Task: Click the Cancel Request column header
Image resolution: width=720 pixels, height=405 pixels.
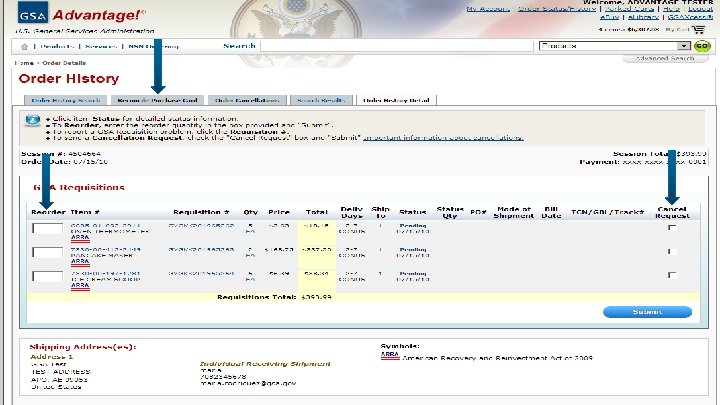Action: (x=672, y=212)
